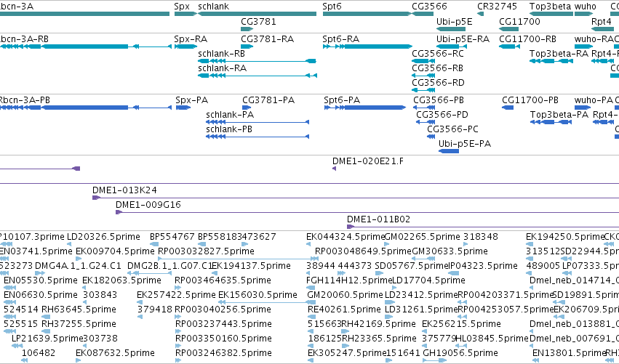The height and width of the screenshot is (364, 619).
Task: Select transcript CG3566-RB label
Action: (x=438, y=68)
